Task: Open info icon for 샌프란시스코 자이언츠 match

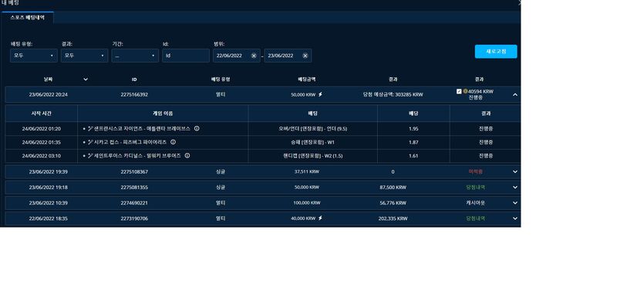Action: pos(197,129)
